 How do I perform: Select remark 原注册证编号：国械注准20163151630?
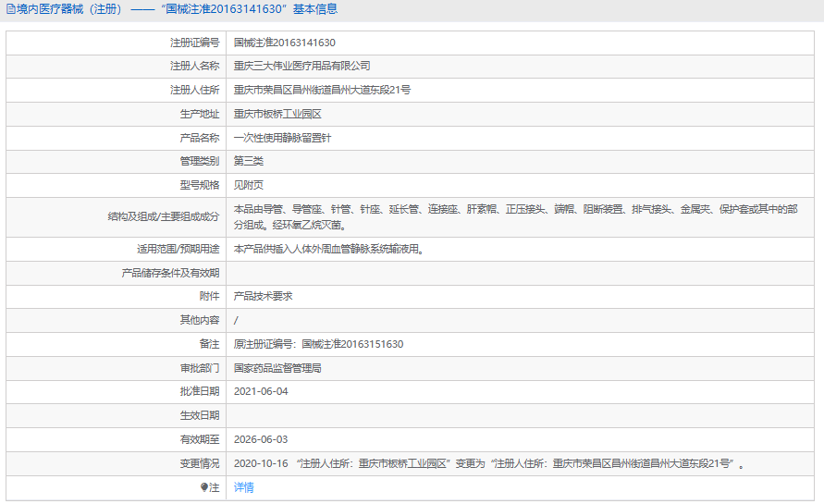tap(318, 344)
